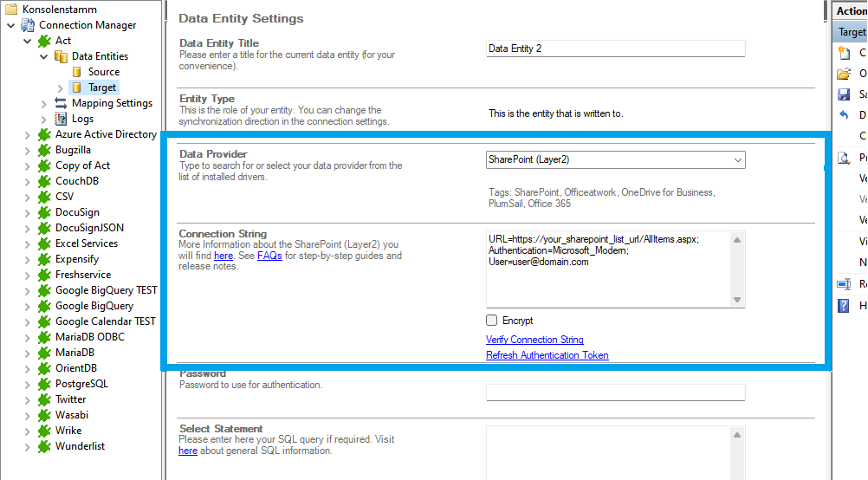Select the DocuSignJSON connection
This screenshot has height=480, width=868.
(x=89, y=228)
